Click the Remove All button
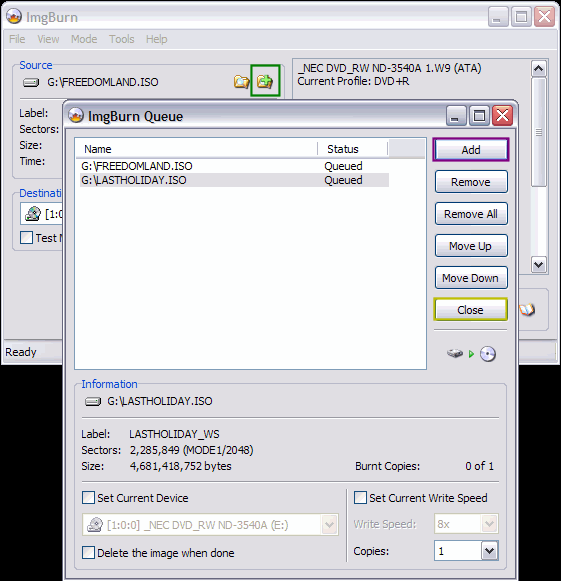Viewport: 561px width, 581px height. tap(471, 214)
